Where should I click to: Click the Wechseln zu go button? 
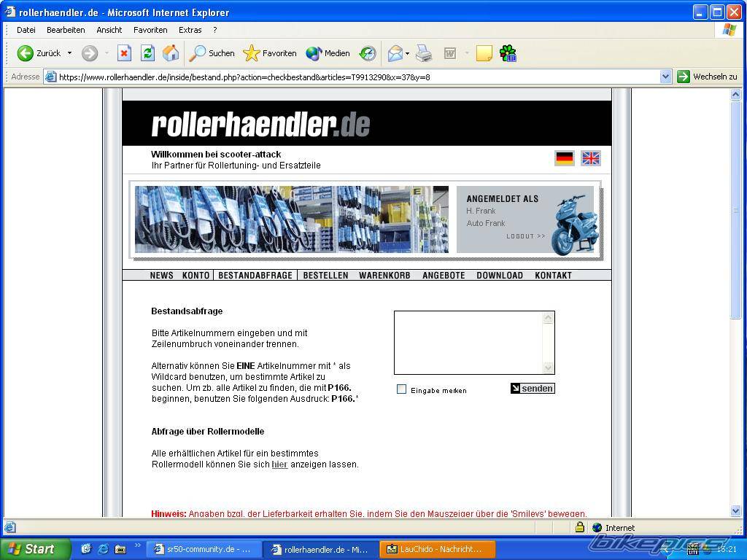tap(707, 77)
